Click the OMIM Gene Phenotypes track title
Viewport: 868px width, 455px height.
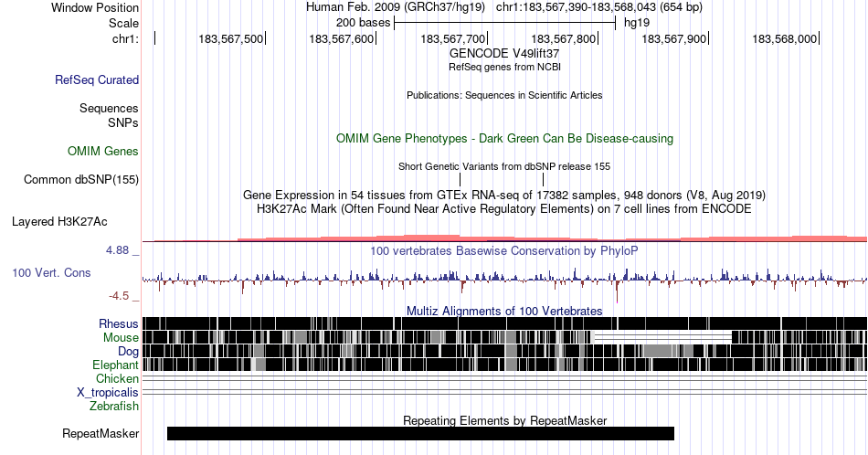[x=504, y=138]
